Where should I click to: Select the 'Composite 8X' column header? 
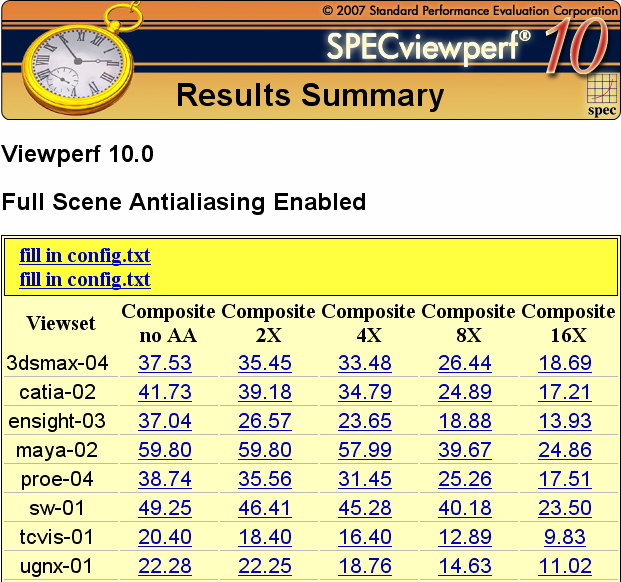(x=469, y=323)
